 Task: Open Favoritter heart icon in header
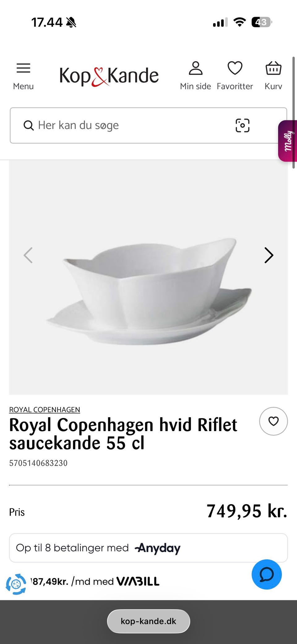(x=235, y=68)
